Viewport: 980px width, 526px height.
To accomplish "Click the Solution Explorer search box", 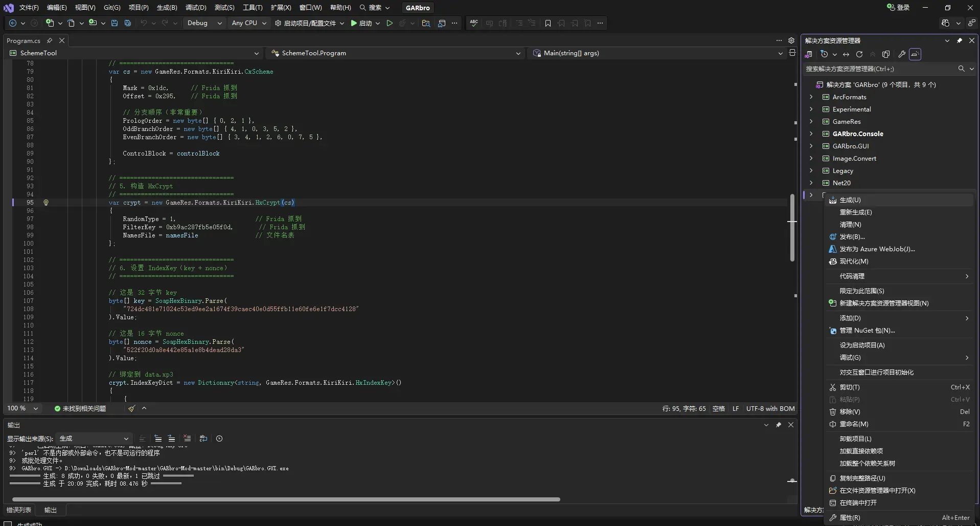I will 879,69.
